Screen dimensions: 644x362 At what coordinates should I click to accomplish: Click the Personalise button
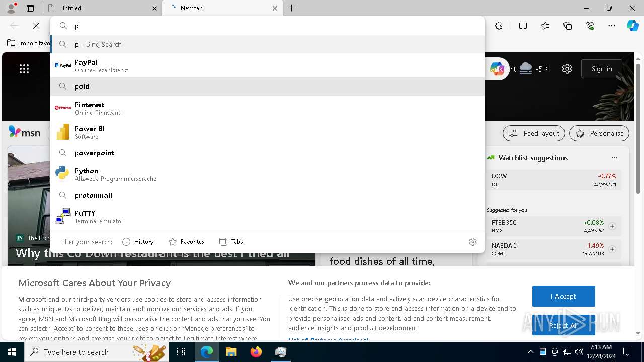599,133
